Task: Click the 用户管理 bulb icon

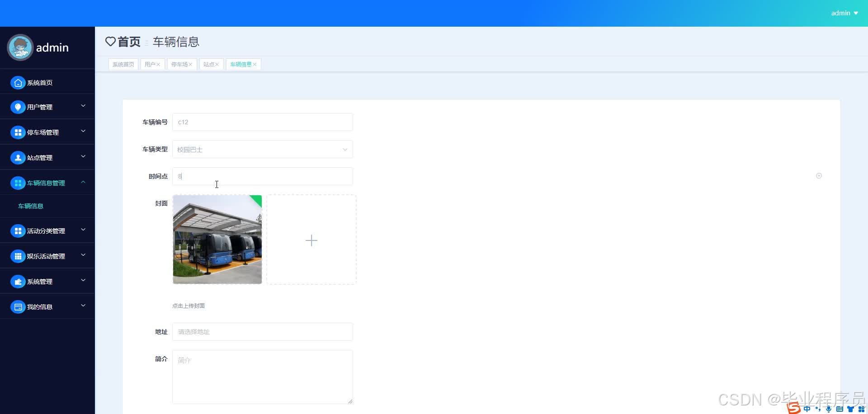Action: (18, 107)
